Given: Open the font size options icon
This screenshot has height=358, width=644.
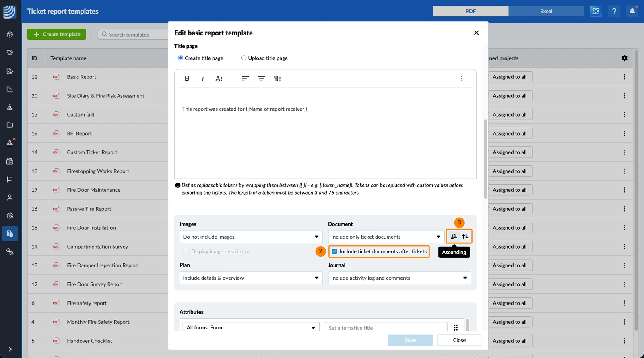Looking at the screenshot, I should (219, 78).
